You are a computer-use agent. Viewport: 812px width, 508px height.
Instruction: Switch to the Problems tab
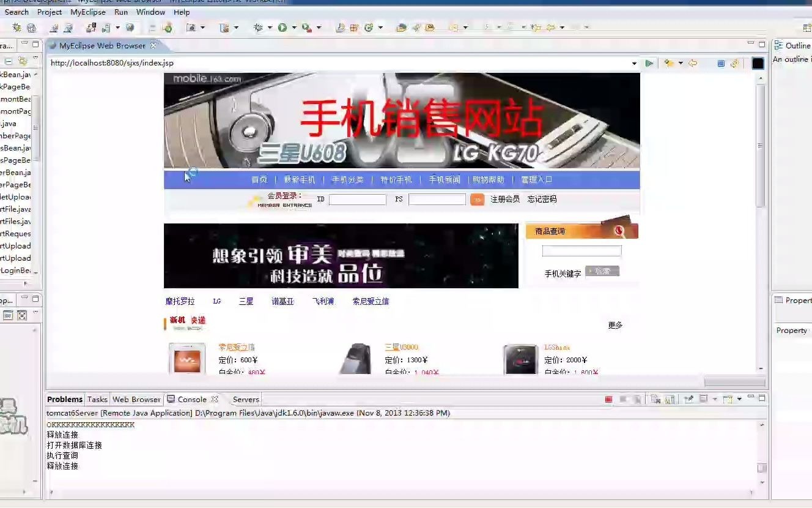click(65, 399)
